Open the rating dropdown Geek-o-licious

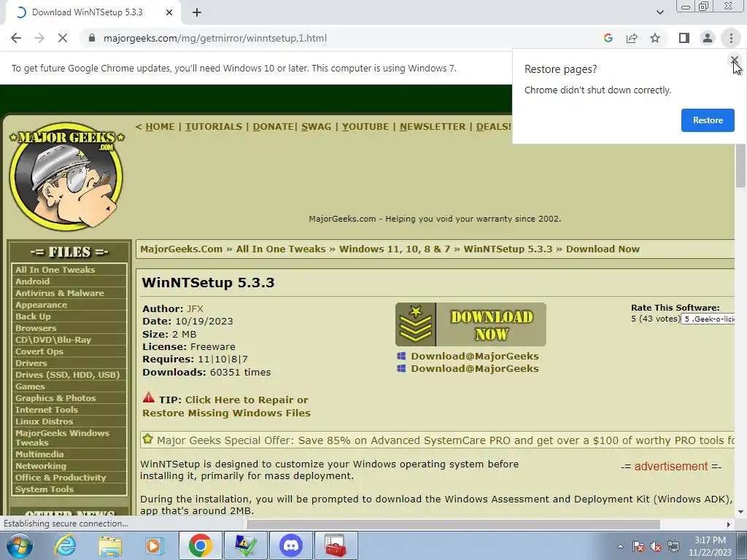[x=708, y=319]
